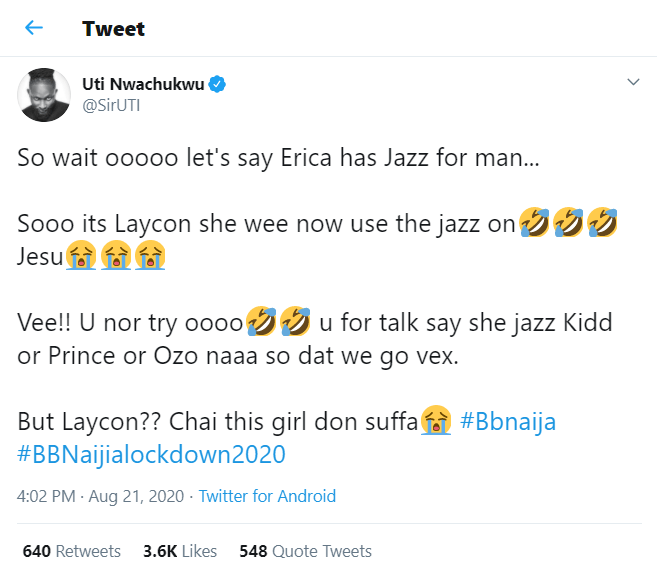This screenshot has width=657, height=578.
Task: View the 548 Quote Tweets list
Action: [x=305, y=551]
